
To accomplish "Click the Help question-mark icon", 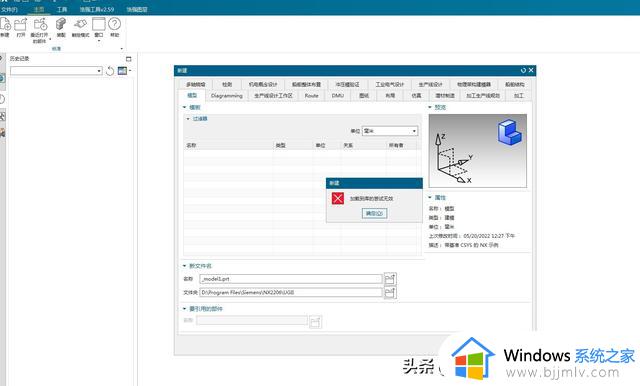I will (x=115, y=24).
